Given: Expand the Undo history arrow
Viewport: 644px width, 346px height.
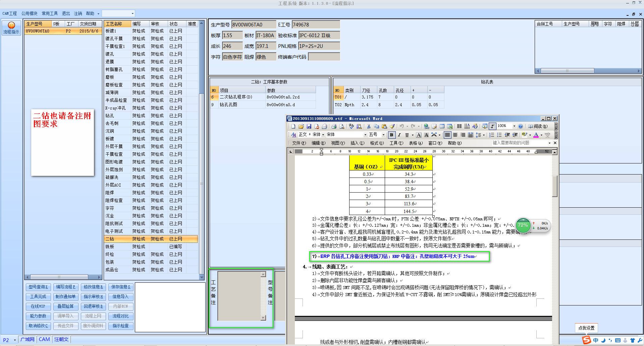Looking at the screenshot, I should [407, 126].
